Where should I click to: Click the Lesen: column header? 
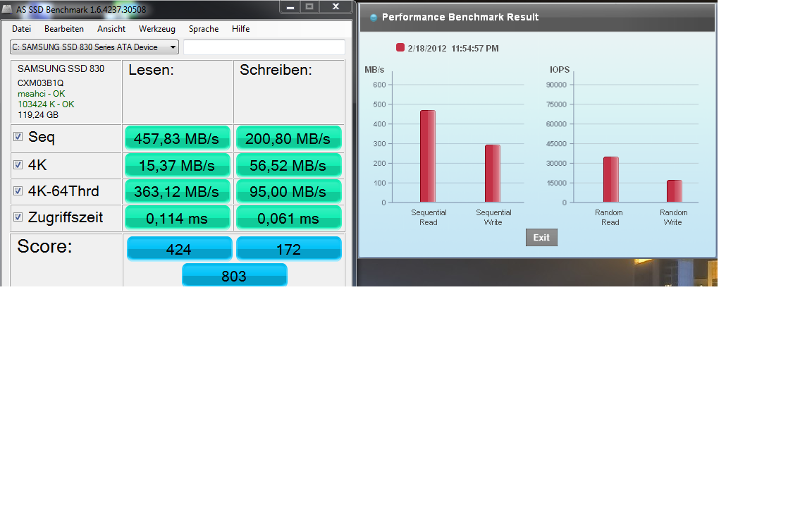[152, 70]
